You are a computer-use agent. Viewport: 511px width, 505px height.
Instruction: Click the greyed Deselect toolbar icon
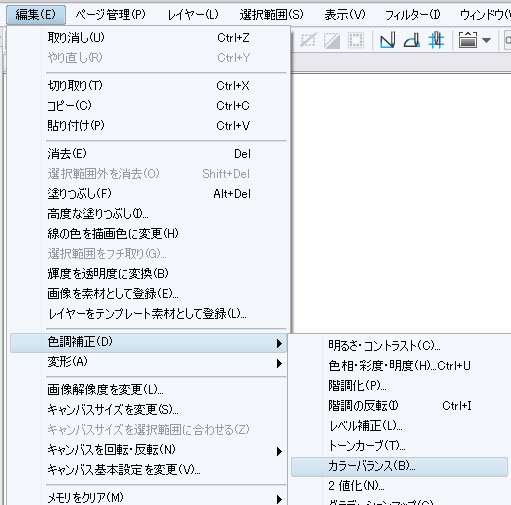click(x=308, y=41)
